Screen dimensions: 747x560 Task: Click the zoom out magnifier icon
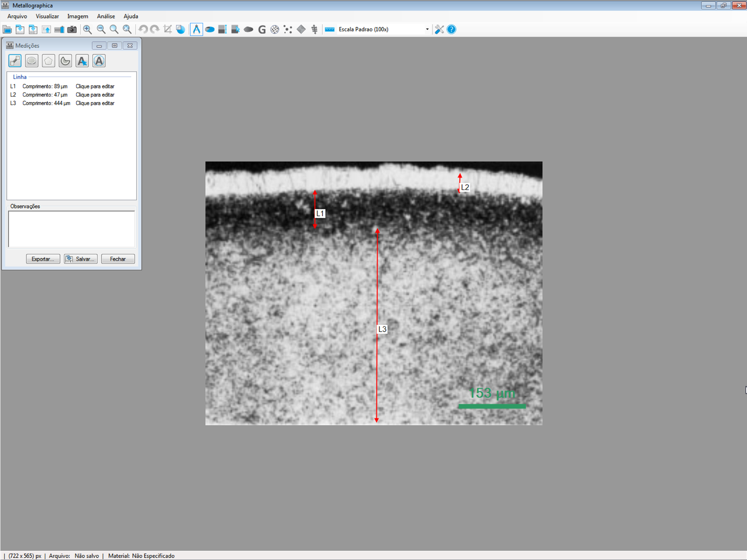click(101, 30)
